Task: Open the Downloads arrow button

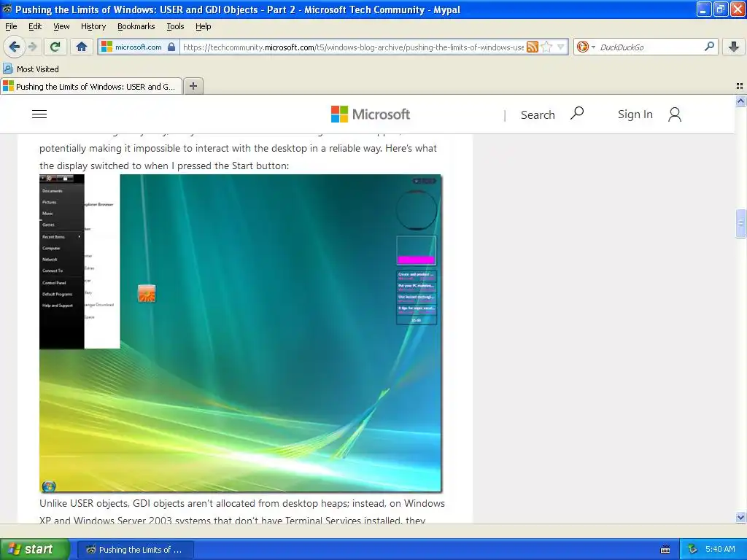Action: 734,47
